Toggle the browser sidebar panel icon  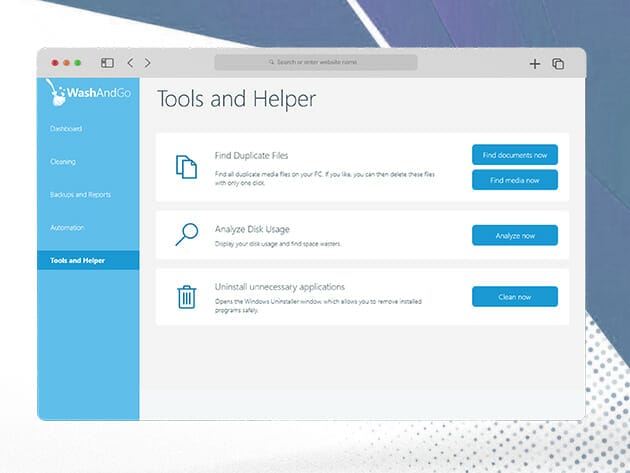coord(108,63)
